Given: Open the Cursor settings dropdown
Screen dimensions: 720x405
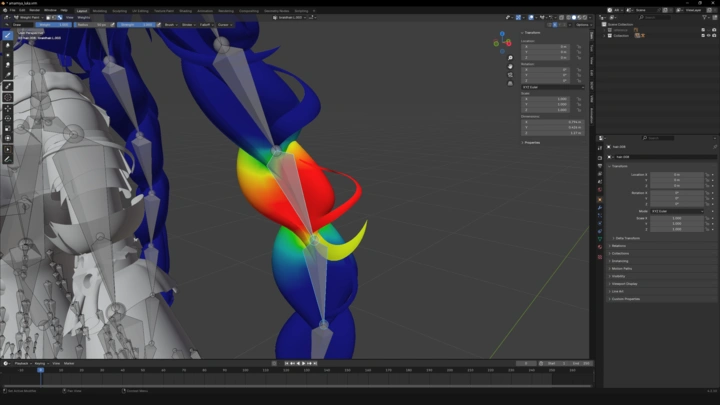Looking at the screenshot, I should (225, 25).
